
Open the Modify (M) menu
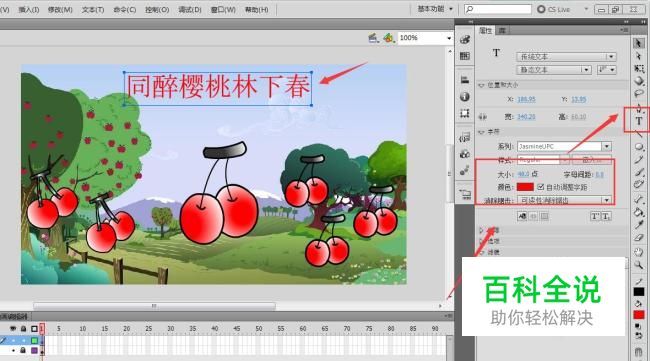pyautogui.click(x=60, y=10)
